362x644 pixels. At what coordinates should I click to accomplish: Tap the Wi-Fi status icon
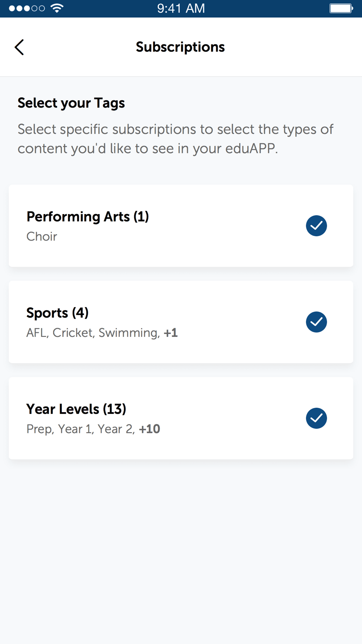[x=57, y=8]
